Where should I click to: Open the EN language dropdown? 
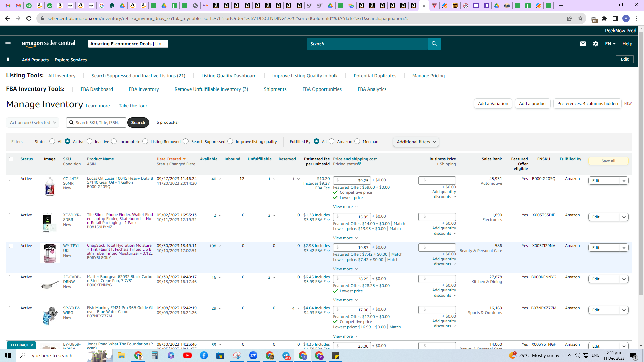610,44
